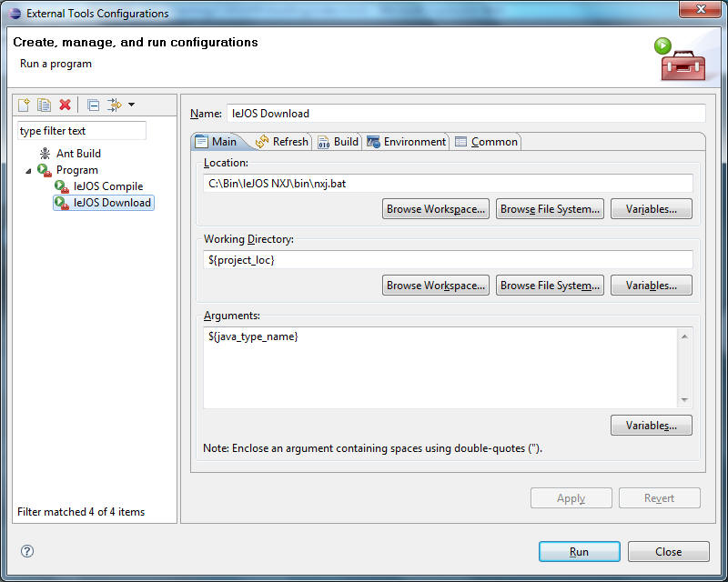Click the Eclipse icon in title bar
Screen dimensions: 728x582
[15, 14]
